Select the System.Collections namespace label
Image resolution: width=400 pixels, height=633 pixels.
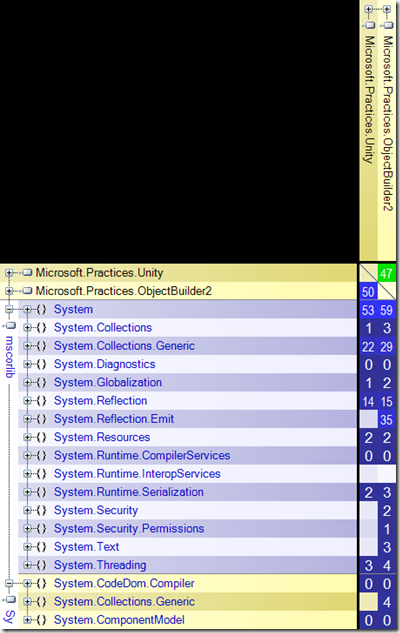[x=103, y=327]
